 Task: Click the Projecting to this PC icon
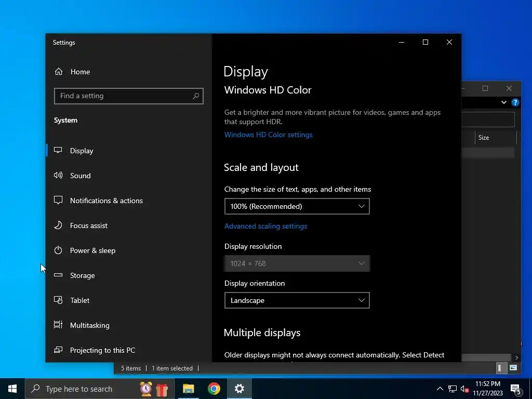(58, 350)
